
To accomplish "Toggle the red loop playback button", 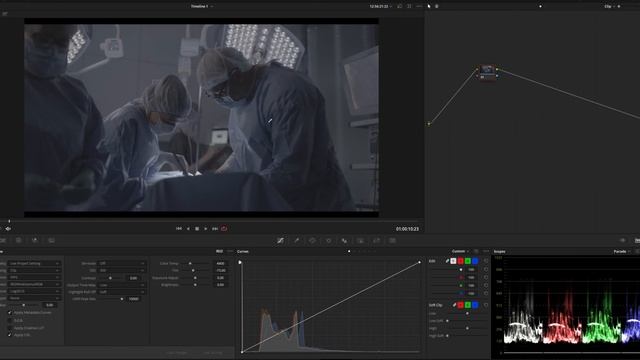I will pyautogui.click(x=224, y=229).
